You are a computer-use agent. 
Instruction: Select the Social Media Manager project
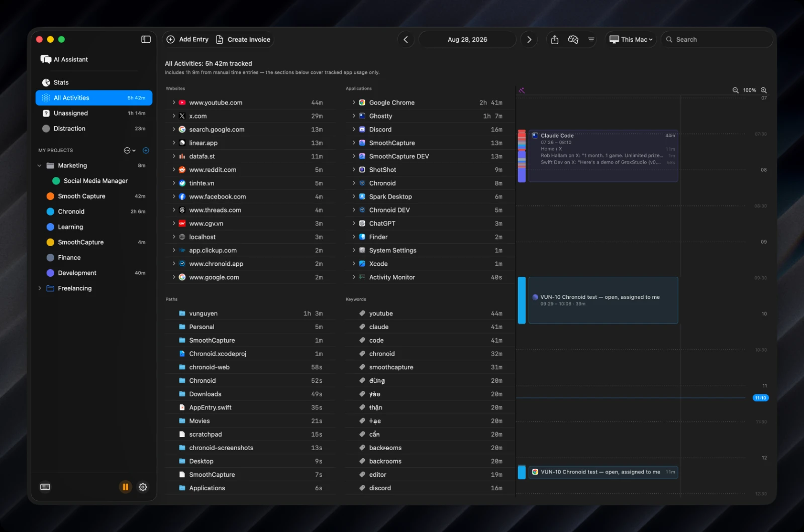tap(94, 181)
